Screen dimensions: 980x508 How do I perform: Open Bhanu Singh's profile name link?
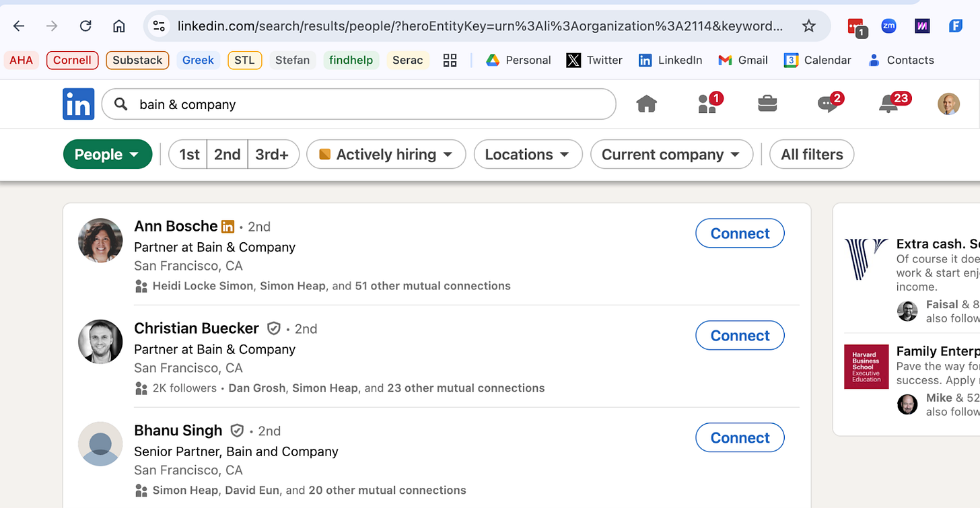178,431
